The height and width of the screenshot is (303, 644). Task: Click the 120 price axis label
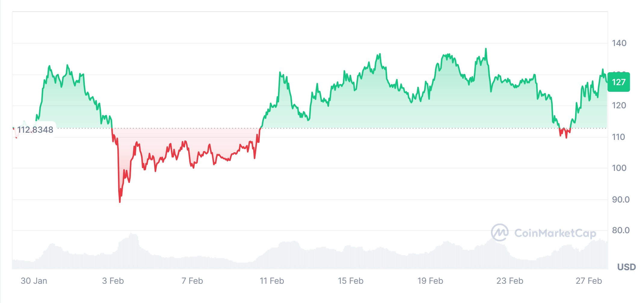(x=619, y=105)
